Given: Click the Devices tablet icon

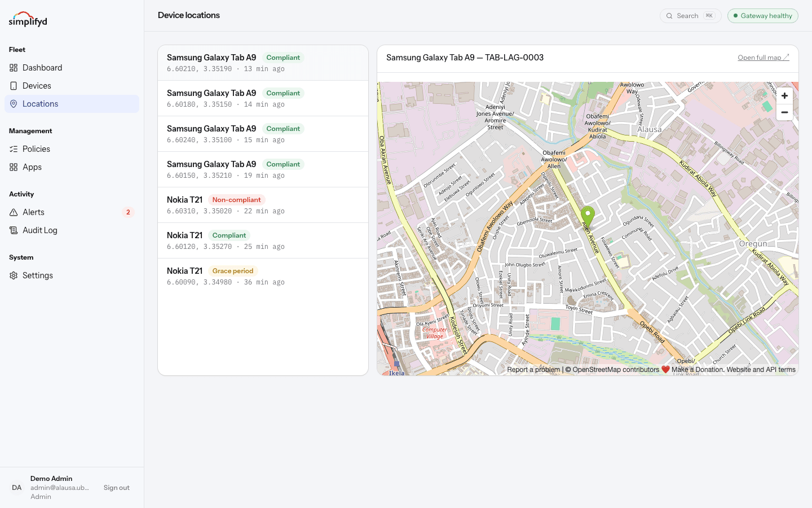Looking at the screenshot, I should [14, 86].
